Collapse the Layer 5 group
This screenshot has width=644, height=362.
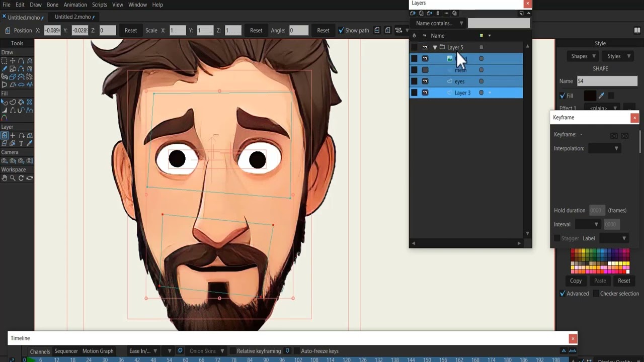[x=435, y=47]
